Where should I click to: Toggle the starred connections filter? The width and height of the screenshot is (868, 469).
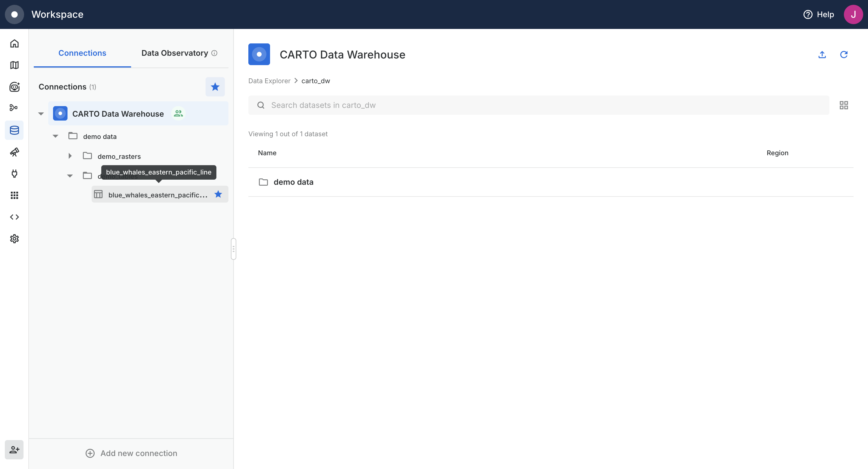point(215,87)
